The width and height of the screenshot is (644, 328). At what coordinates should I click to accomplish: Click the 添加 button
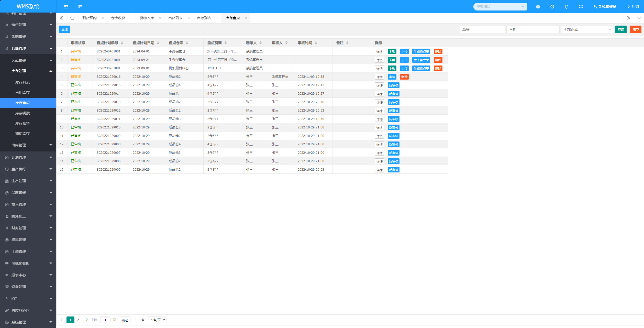[x=64, y=30]
